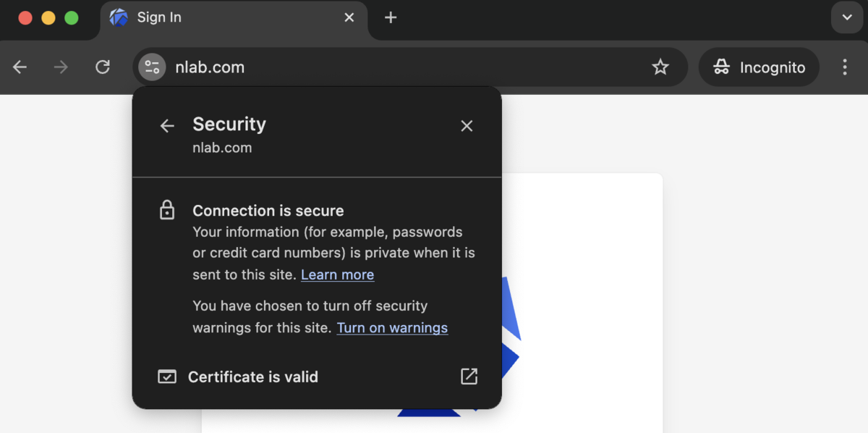Go back using the browser back arrow

tap(20, 67)
